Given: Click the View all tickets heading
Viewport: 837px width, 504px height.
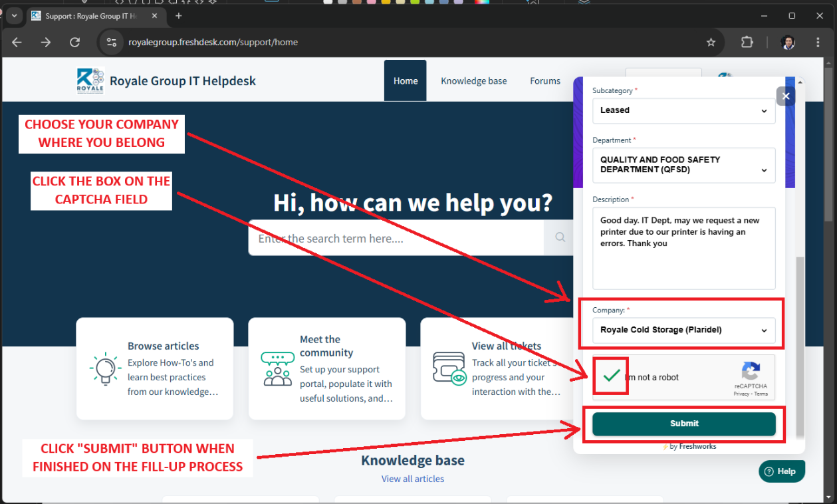Looking at the screenshot, I should [507, 346].
